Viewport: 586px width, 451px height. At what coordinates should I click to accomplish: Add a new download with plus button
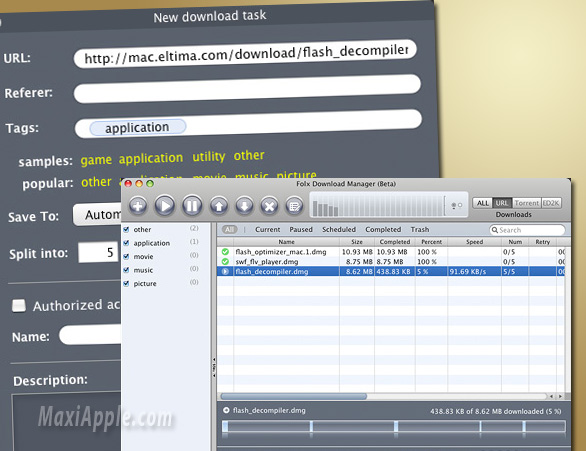coord(138,206)
